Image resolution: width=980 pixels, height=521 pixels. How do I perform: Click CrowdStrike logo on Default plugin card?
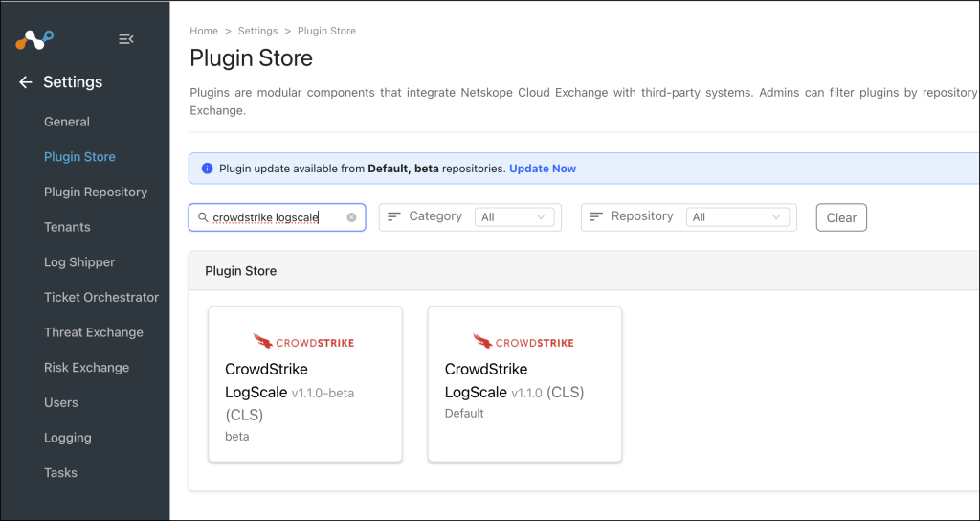coord(523,342)
